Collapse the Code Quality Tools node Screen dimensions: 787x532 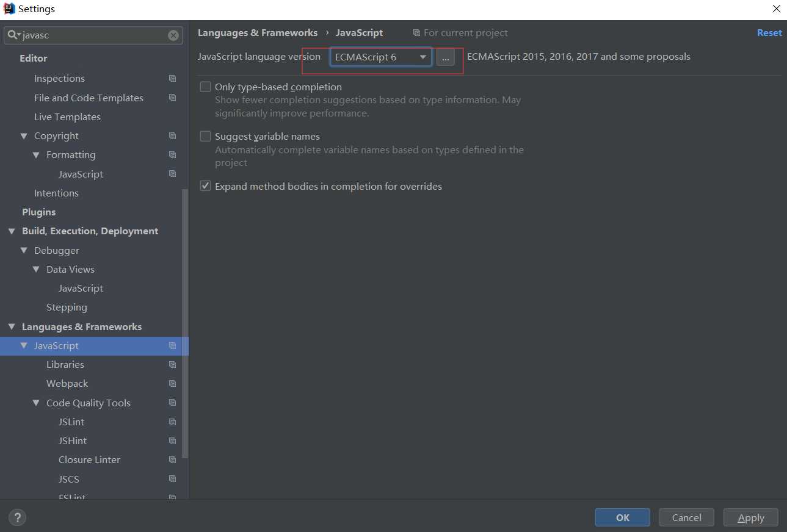coord(36,403)
